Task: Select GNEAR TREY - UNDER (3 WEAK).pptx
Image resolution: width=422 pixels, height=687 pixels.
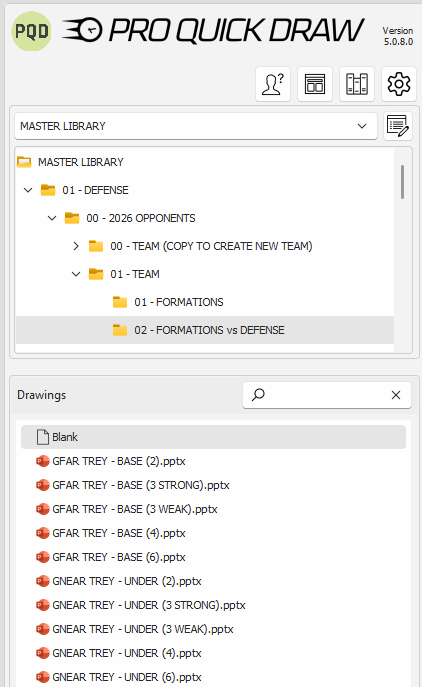Action: tap(143, 629)
